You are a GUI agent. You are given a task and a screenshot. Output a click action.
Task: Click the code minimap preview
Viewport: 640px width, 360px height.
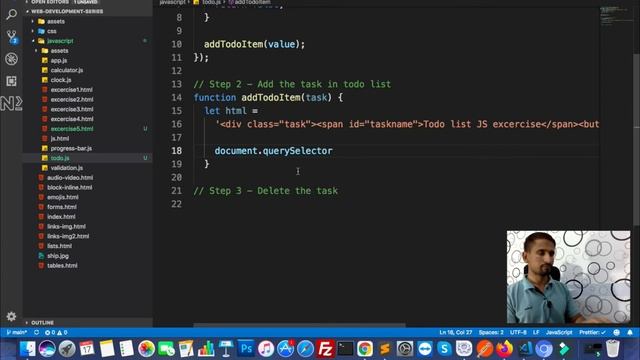pos(615,16)
